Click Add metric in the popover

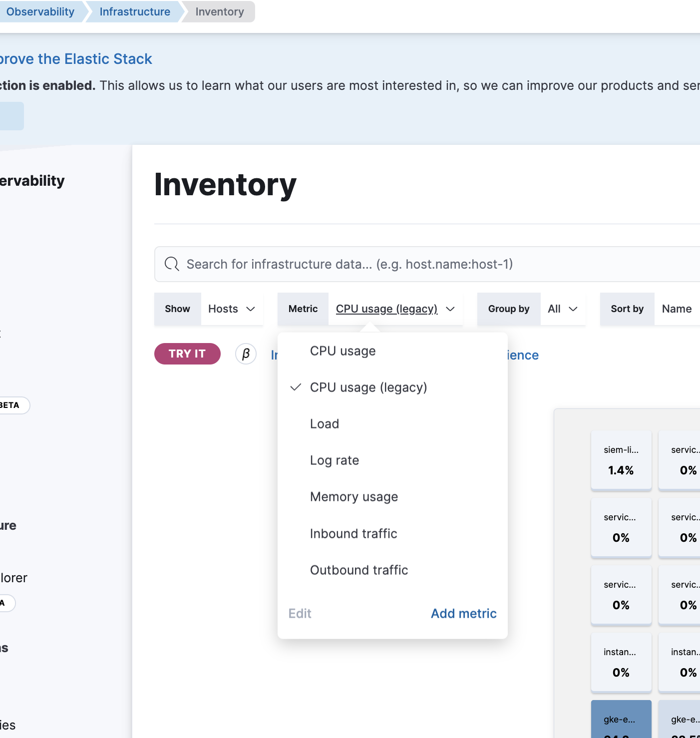(x=464, y=614)
